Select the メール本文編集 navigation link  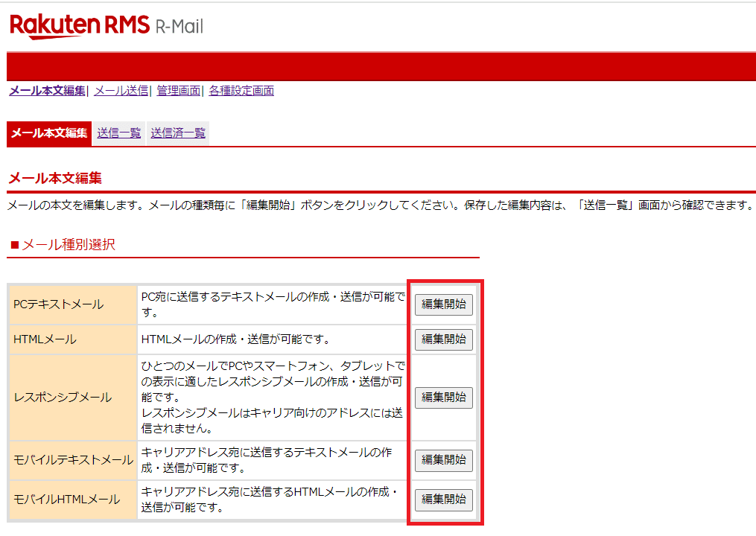(x=46, y=90)
